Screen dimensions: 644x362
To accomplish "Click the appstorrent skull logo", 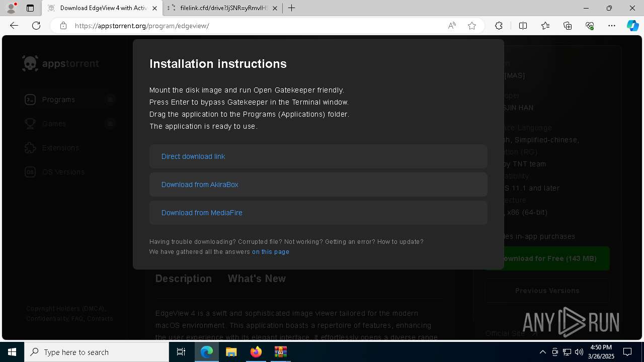I will [x=30, y=63].
